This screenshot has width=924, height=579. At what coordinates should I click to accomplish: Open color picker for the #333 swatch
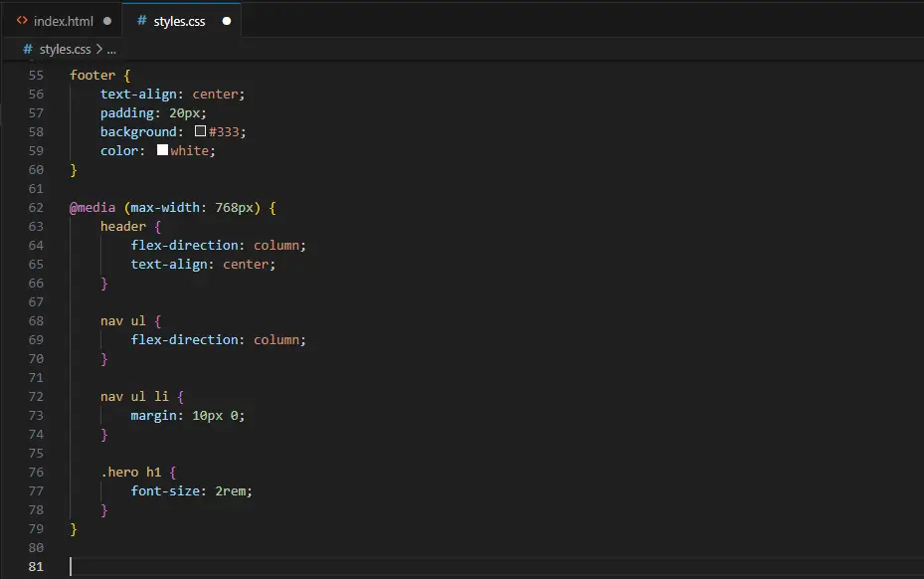(200, 131)
